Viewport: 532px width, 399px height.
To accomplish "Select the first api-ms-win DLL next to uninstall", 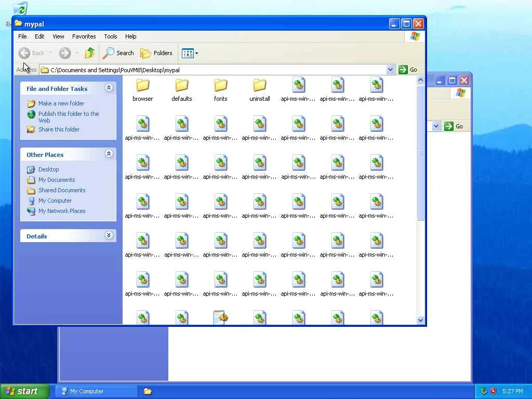I will tap(298, 89).
